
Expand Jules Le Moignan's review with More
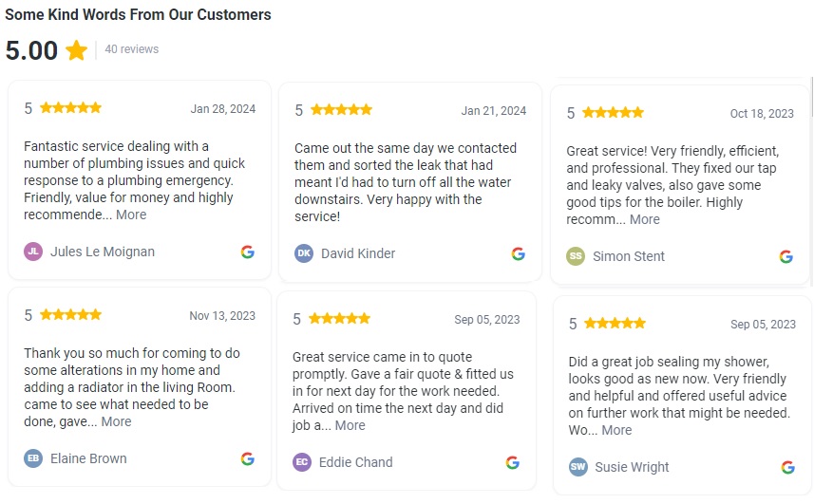pos(131,215)
